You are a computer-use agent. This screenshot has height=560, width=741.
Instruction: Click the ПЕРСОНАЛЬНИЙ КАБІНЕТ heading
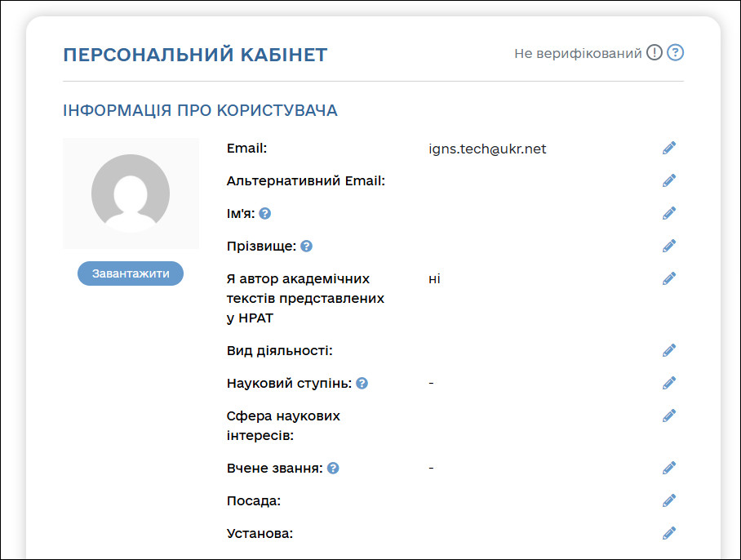click(195, 55)
